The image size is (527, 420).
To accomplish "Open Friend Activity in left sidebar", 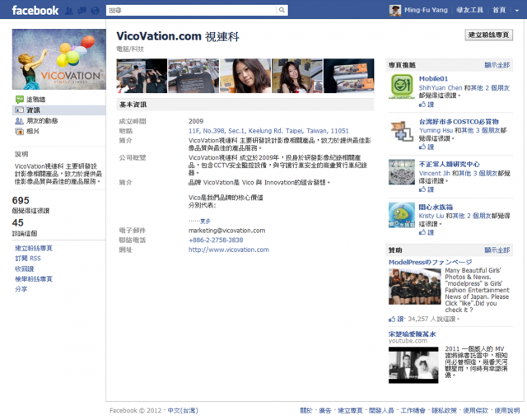I will tap(42, 120).
